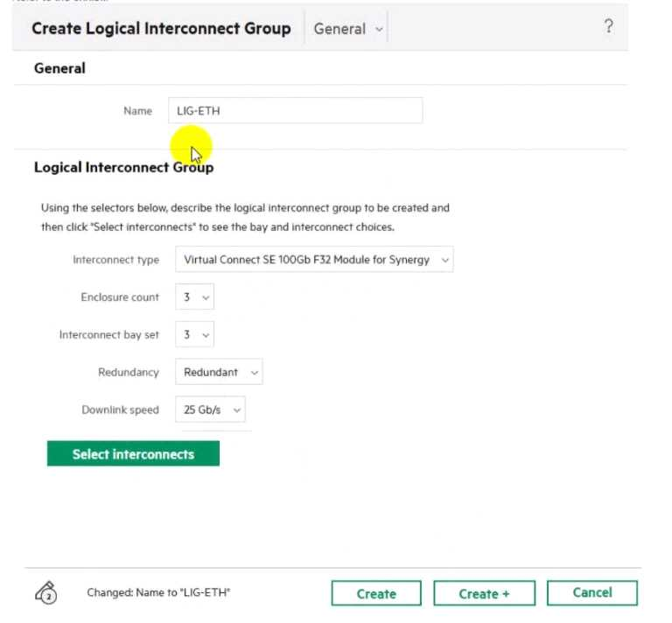Viewport: 672px width, 623px height.
Task: Click into the Name field containing LIG-ETH
Action: click(x=296, y=111)
